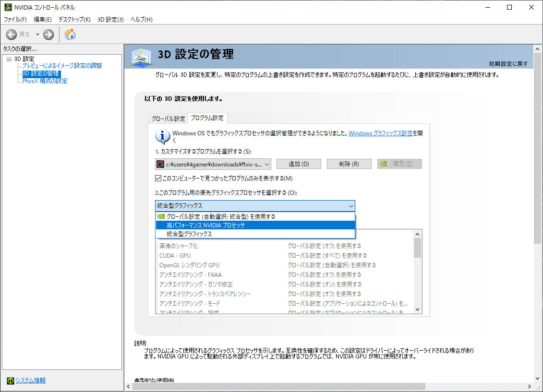543x392 pixels.
Task: Select the アンチエイリアシング - モード setting row
Action: click(x=285, y=303)
